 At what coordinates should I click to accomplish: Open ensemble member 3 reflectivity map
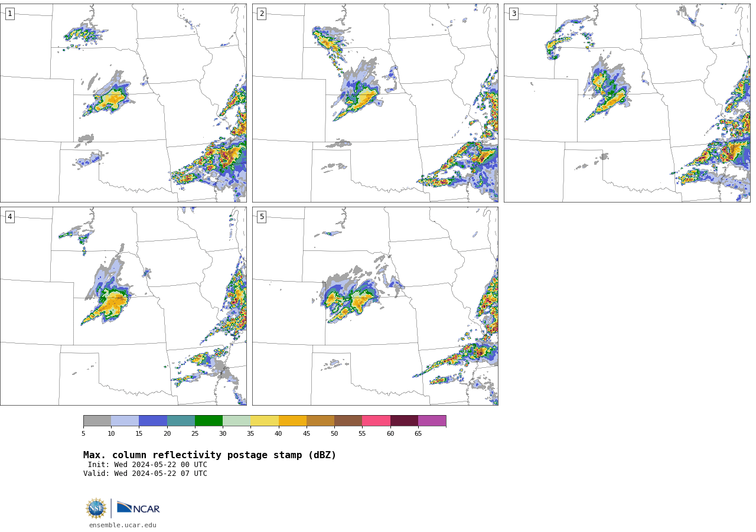point(627,103)
